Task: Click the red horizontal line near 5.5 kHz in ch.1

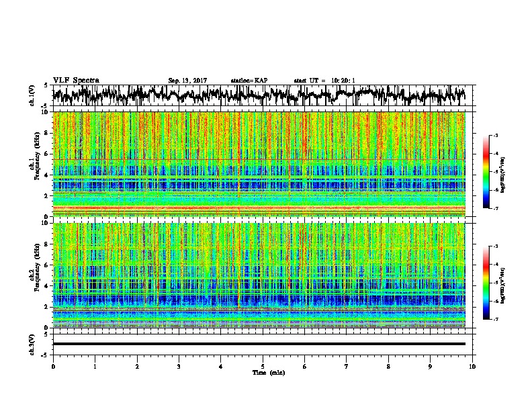Action: [259, 159]
